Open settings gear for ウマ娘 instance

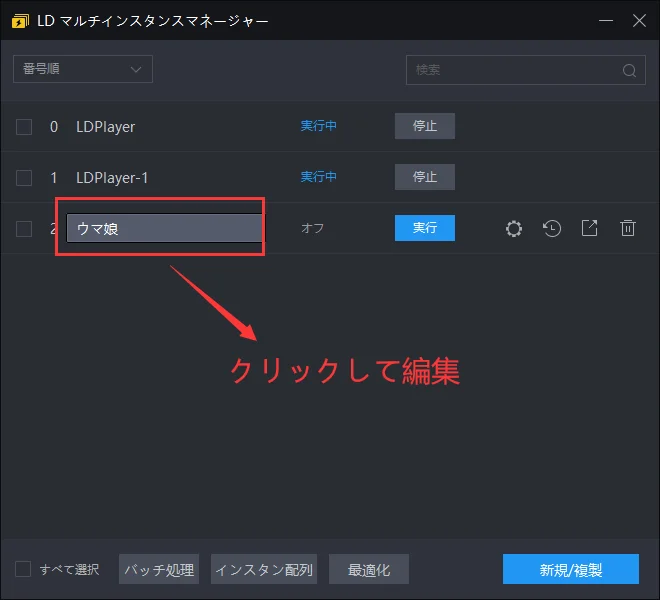514,229
